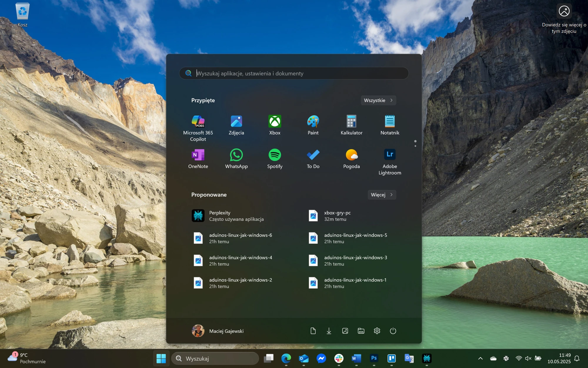Open Outlook from the taskbar

point(304,358)
